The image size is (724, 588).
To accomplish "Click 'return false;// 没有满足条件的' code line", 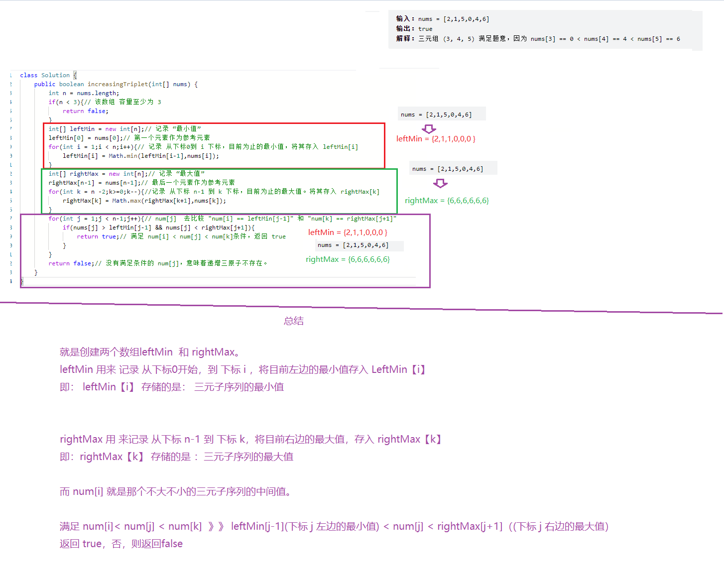I will 158,263.
